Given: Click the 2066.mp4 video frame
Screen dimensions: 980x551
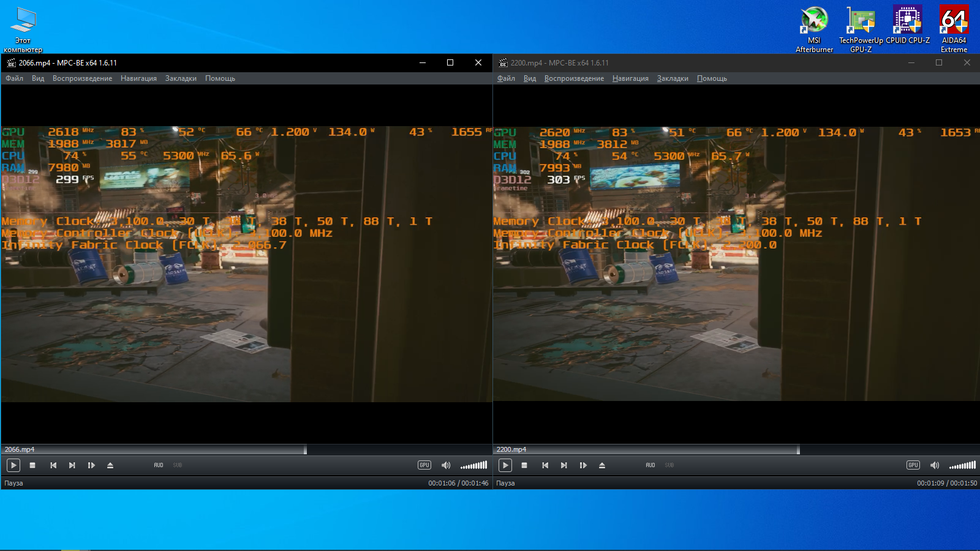Looking at the screenshot, I should (x=247, y=264).
